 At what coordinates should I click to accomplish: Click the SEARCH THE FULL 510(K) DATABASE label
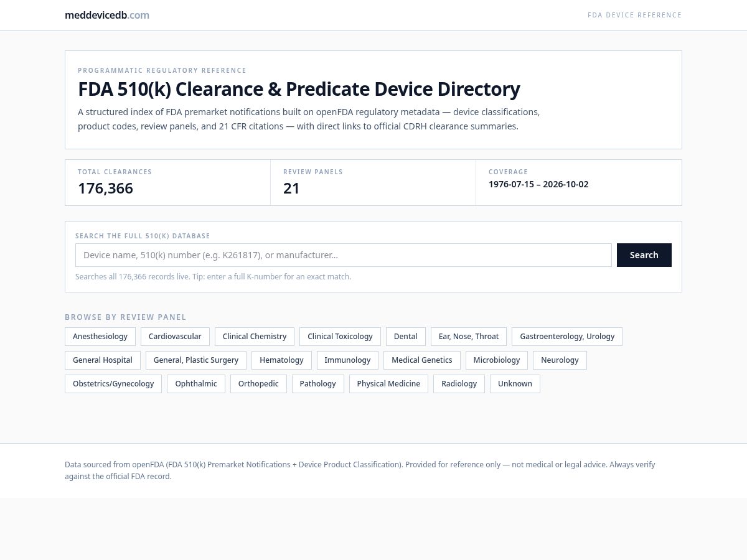coord(143,236)
